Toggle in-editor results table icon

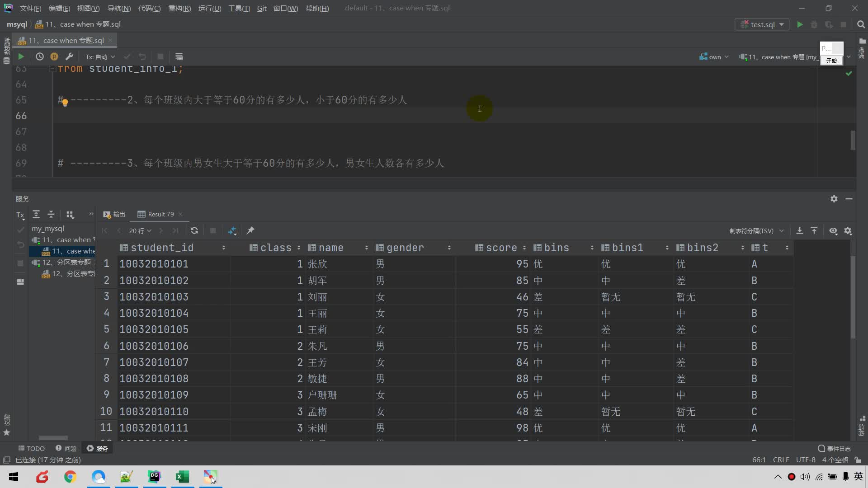click(x=179, y=56)
